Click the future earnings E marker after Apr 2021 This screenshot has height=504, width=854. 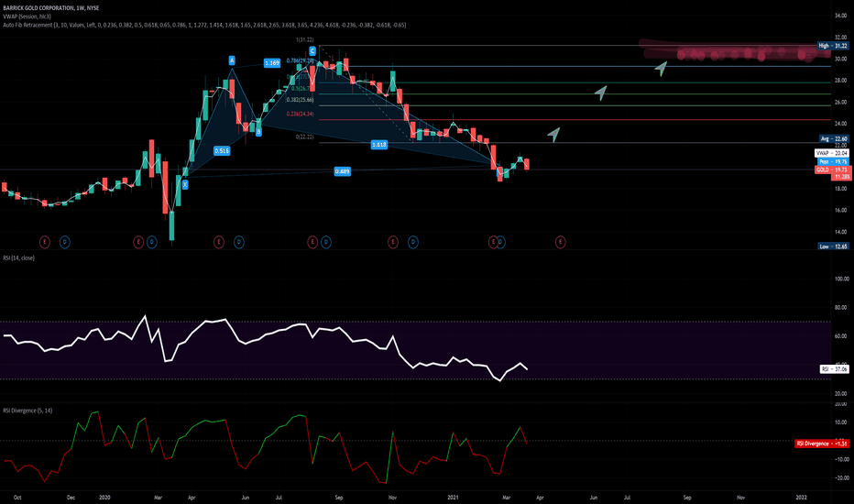click(560, 241)
